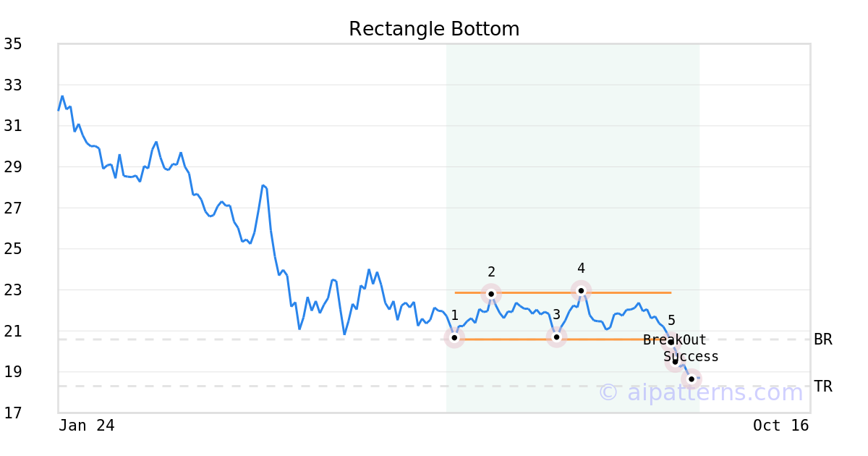Select pattern point 3 marker
868x456 pixels.
[556, 337]
